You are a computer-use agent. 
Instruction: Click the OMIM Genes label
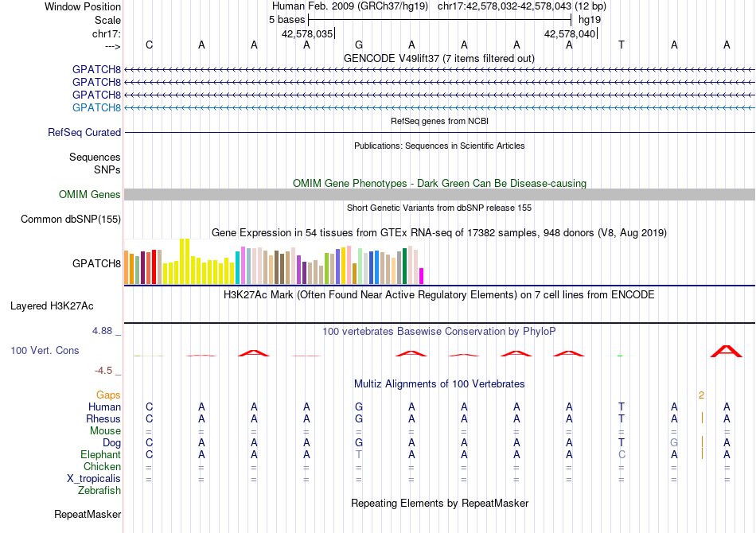tap(90, 194)
